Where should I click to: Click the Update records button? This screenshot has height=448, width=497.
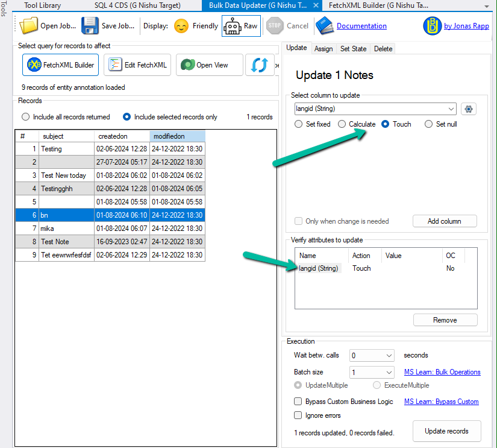coord(446,431)
